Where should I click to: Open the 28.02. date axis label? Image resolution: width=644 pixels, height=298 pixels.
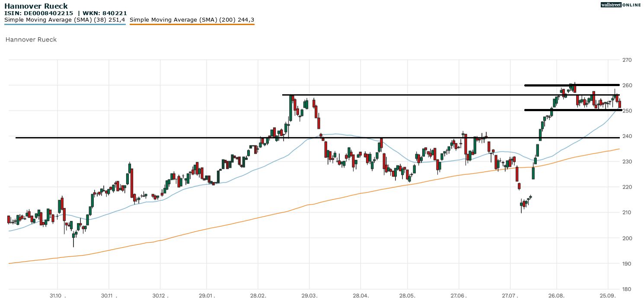click(x=257, y=296)
